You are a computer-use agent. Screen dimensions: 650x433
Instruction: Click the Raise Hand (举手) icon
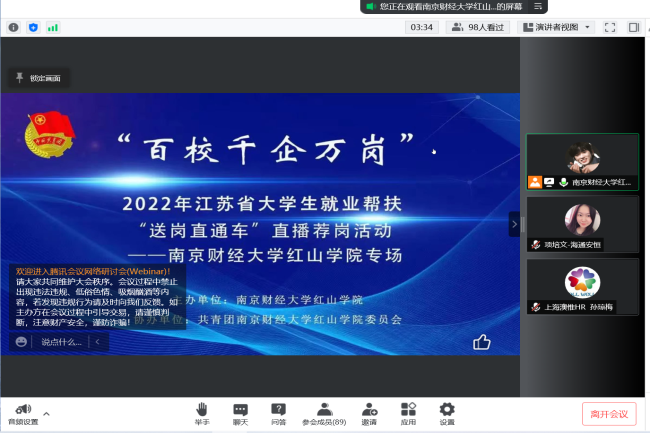(202, 413)
